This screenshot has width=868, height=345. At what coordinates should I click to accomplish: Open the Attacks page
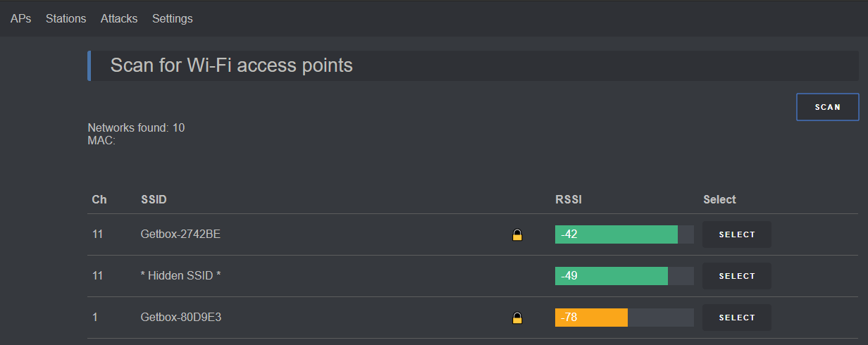coord(119,18)
